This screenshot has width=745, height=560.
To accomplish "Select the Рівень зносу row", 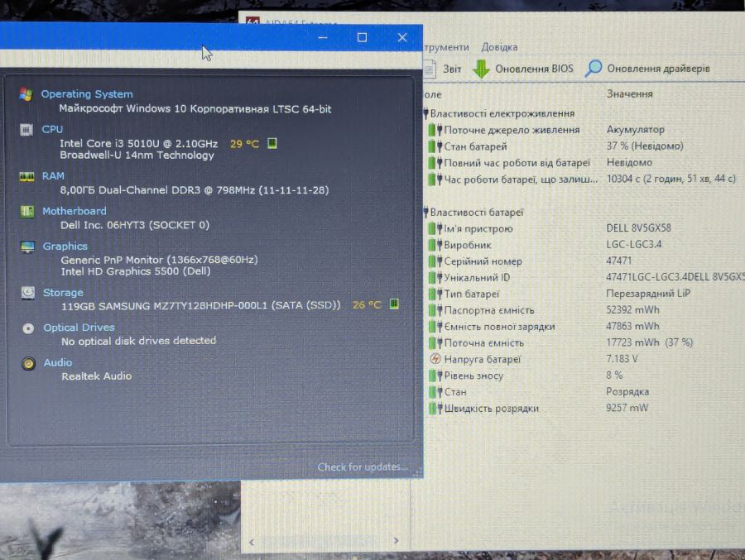I will click(526, 376).
